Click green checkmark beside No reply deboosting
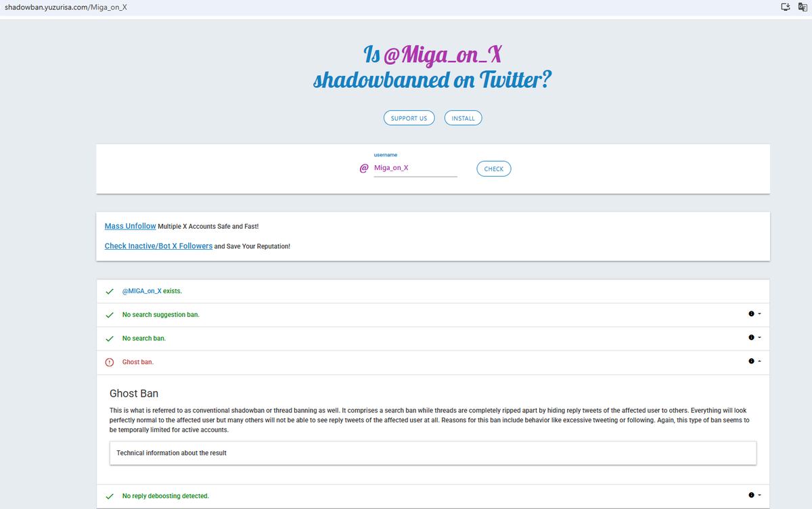The height and width of the screenshot is (509, 812). pos(109,496)
